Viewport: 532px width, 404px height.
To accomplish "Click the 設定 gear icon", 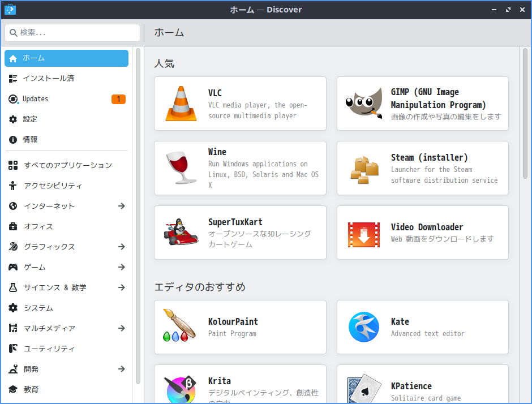I will pos(13,119).
